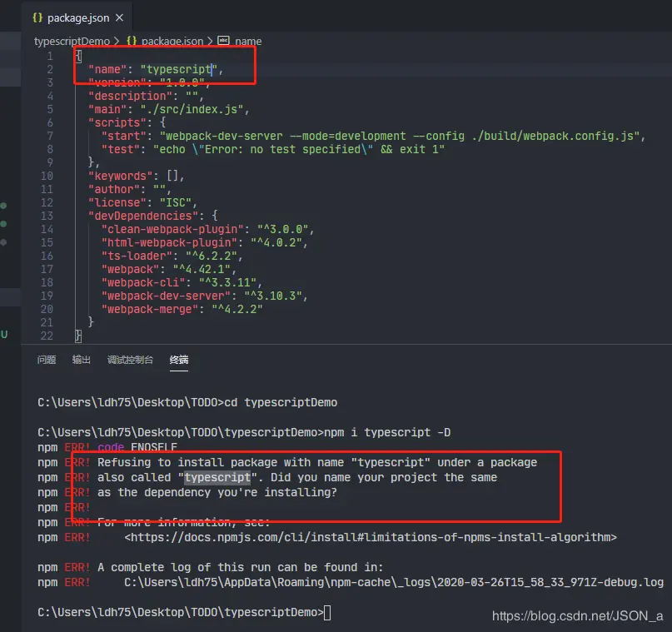The image size is (672, 632).
Task: Open package.json breadcrumb segment
Action: click(172, 41)
